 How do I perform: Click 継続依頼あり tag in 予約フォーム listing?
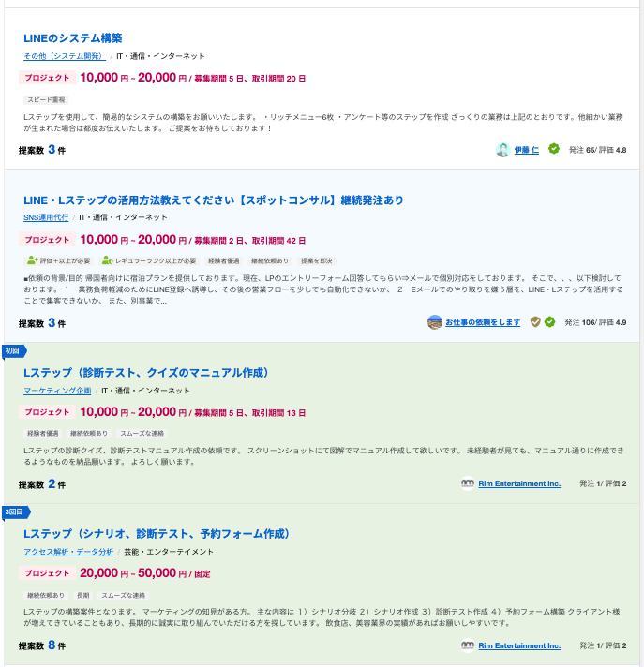coord(46,595)
